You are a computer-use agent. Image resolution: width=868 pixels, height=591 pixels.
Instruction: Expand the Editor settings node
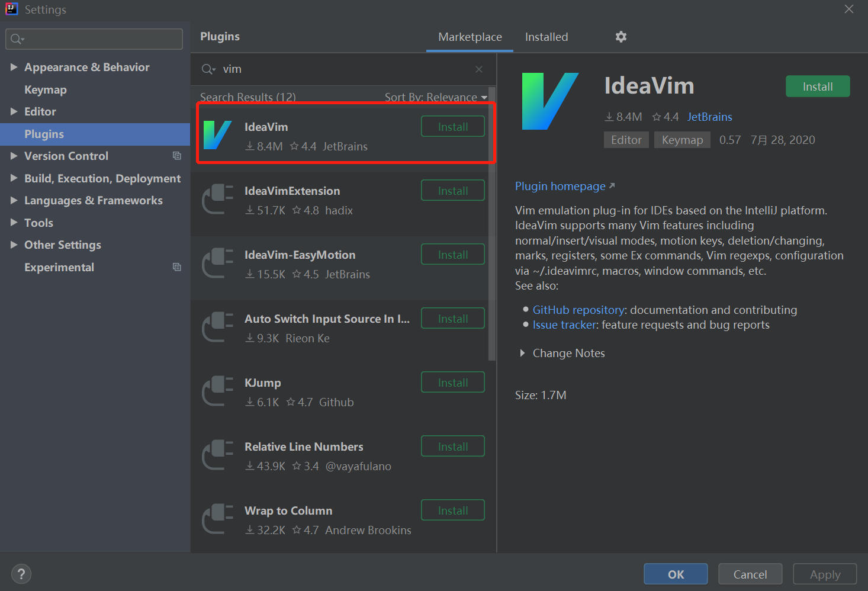pos(14,111)
